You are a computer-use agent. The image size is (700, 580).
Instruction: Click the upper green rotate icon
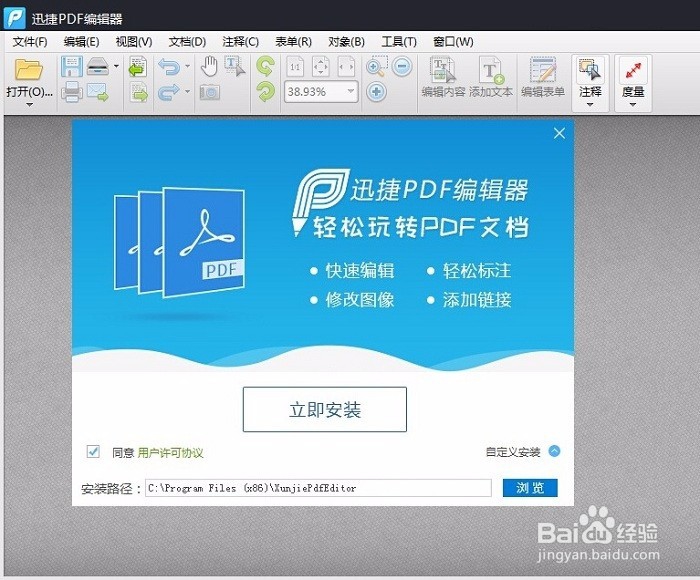pos(266,66)
